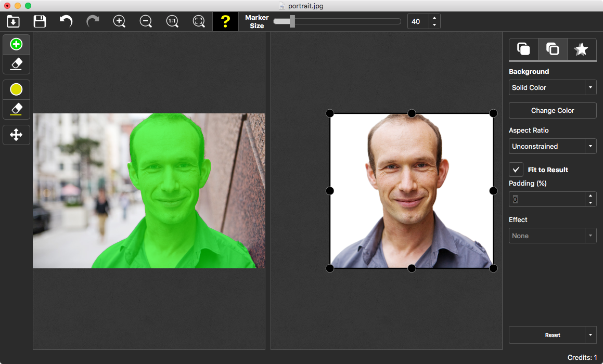Viewport: 603px width, 364px height.
Task: Set zoom to actual size 1:1
Action: (172, 21)
